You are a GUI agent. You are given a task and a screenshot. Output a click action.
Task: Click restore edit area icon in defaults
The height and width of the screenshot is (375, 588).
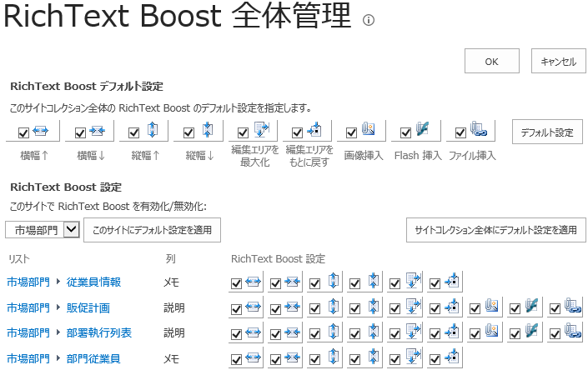pos(314,130)
